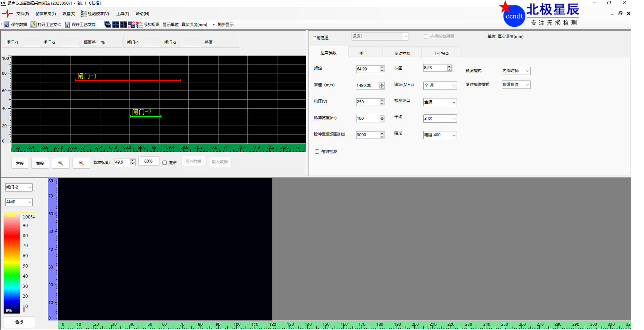Click the 色标 color scale button
Screen dimensions: 644x330
[x=19, y=322]
